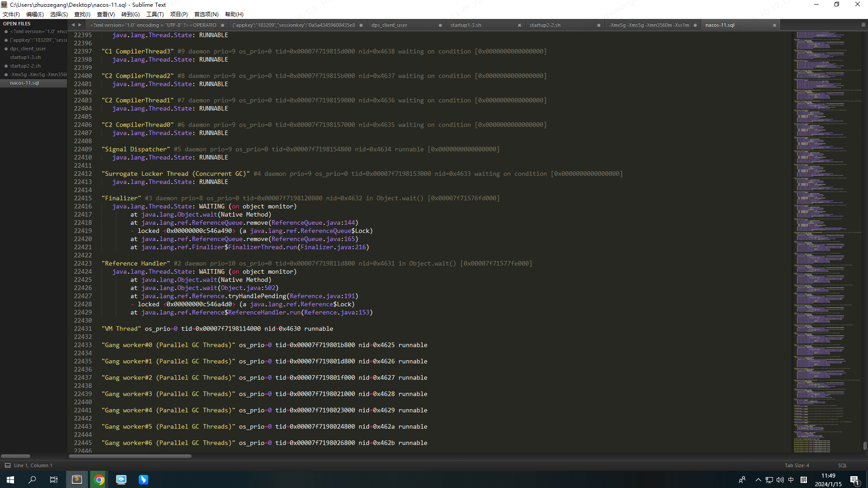The width and height of the screenshot is (868, 488).
Task: Click the dot beside dps_client_user in sidebar
Action: click(x=6, y=48)
